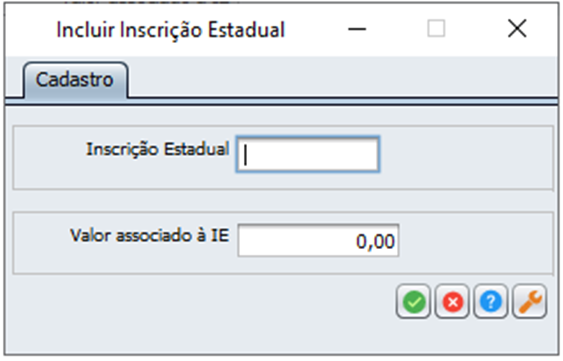Click the disabled maximize window button
This screenshot has height=361, width=563.
436,28
